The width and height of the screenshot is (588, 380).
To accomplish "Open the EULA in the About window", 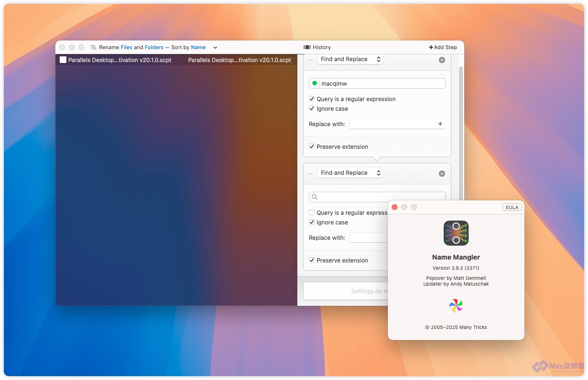I will click(x=512, y=207).
